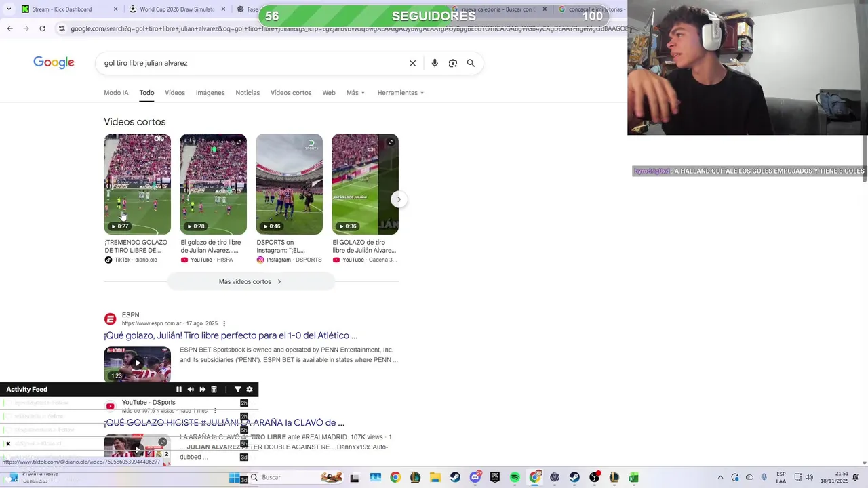Switch to the Imágenes search tab
The image size is (868, 488).
(210, 93)
